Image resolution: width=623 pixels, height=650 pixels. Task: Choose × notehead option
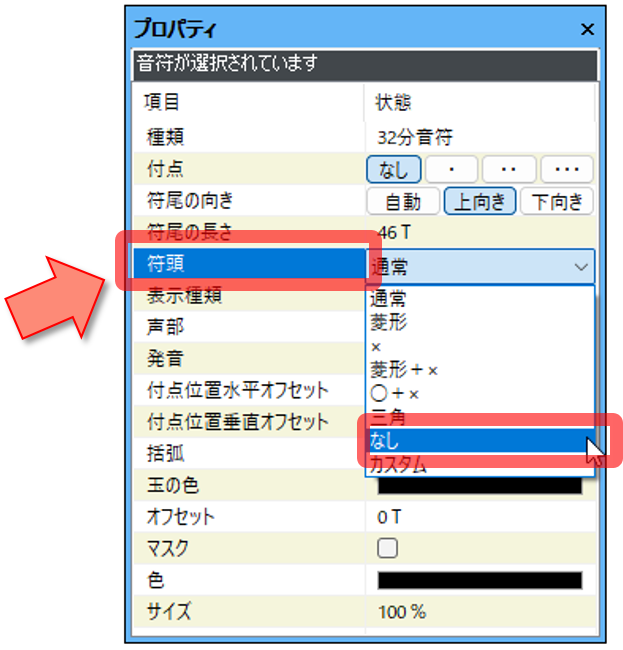point(376,346)
